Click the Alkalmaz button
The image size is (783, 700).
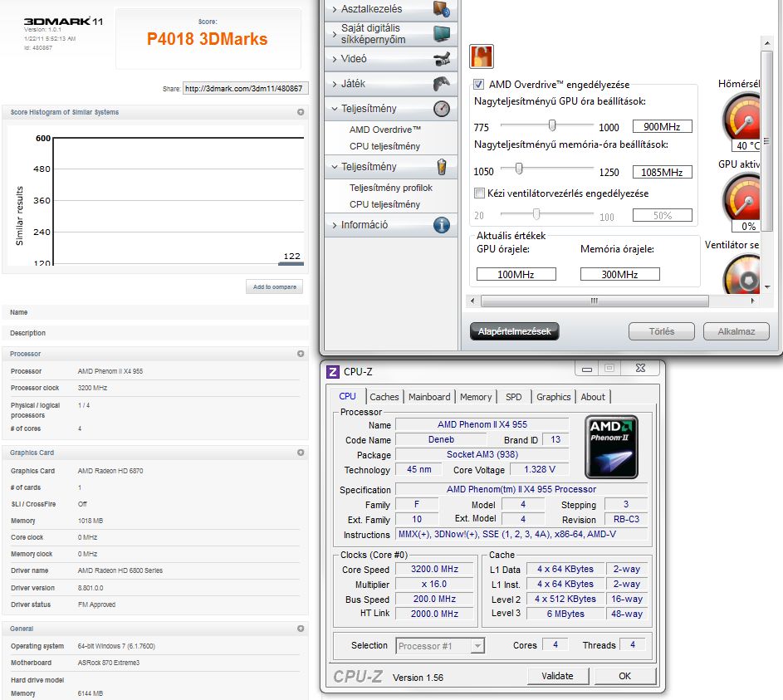click(737, 331)
